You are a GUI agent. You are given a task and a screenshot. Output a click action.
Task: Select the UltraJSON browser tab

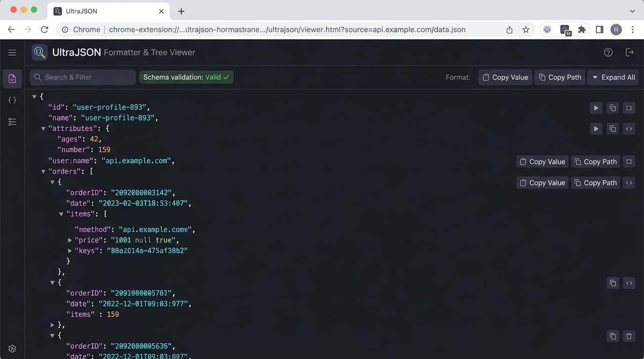(x=109, y=11)
